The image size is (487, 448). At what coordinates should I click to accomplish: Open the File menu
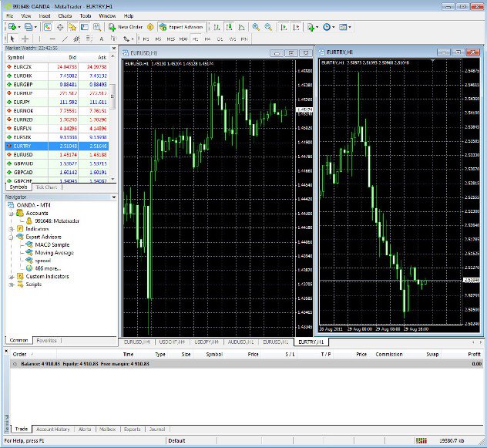coord(9,16)
